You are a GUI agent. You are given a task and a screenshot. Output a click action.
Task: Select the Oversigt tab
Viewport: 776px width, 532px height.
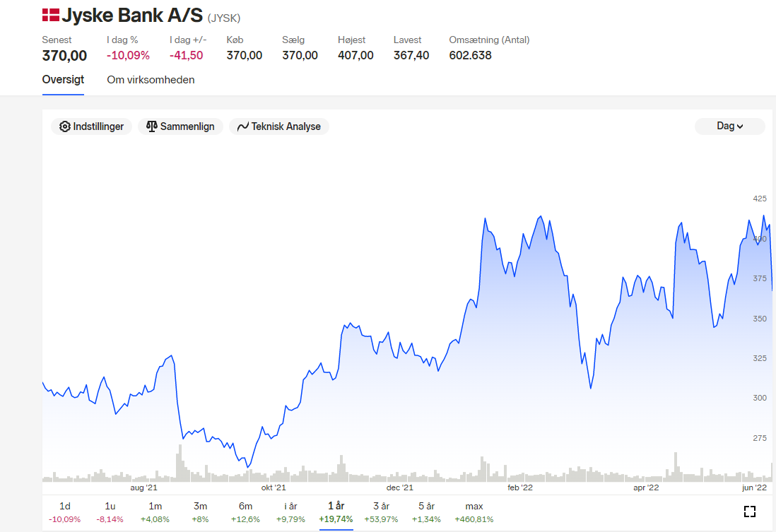coord(63,80)
